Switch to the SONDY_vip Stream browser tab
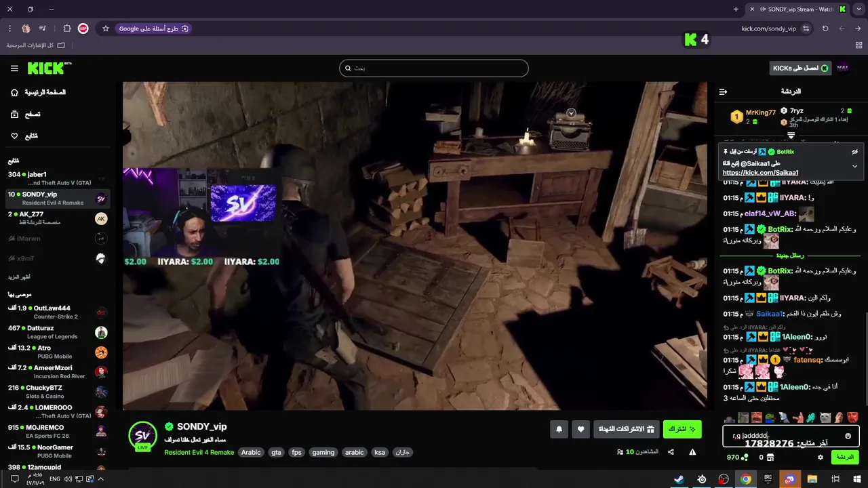This screenshot has height=488, width=868. tap(797, 9)
